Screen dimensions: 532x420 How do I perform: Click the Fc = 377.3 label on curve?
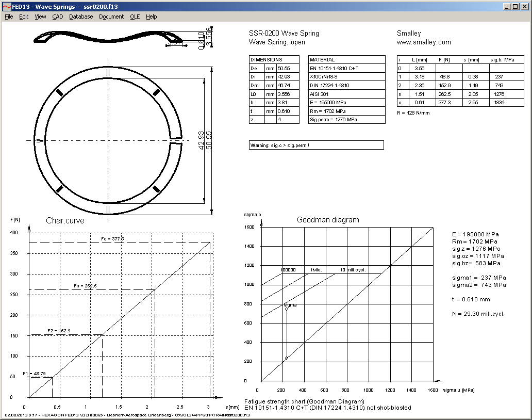[x=112, y=239]
